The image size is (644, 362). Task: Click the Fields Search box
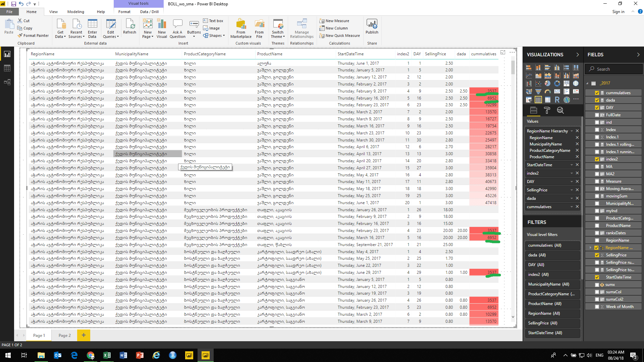pos(614,69)
